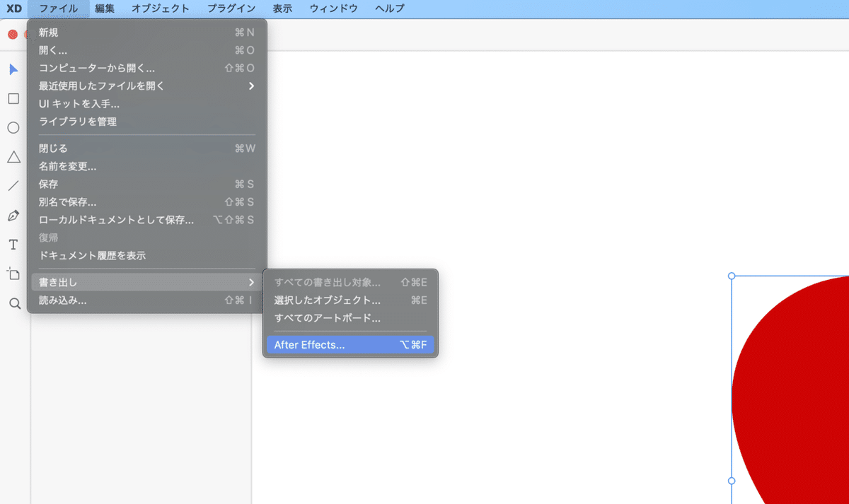Choose 開く... menu entry
Image resolution: width=849 pixels, height=504 pixels.
[147, 50]
